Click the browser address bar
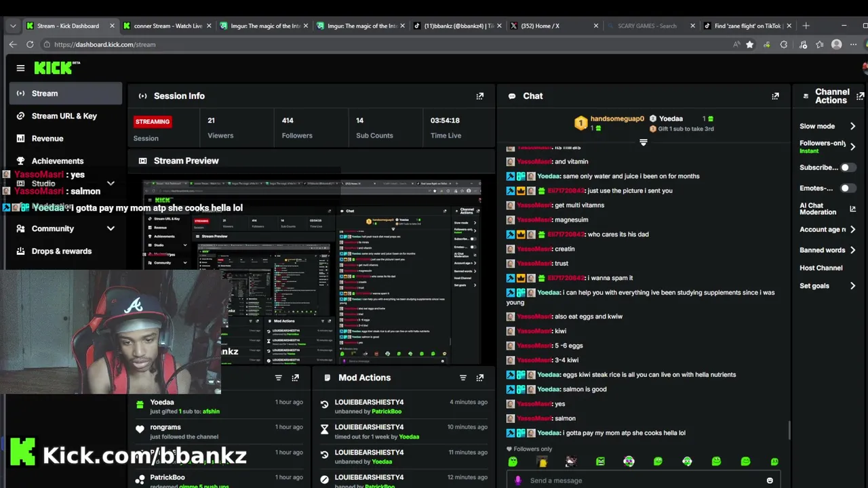Screen dimensions: 868x488 coord(387,44)
